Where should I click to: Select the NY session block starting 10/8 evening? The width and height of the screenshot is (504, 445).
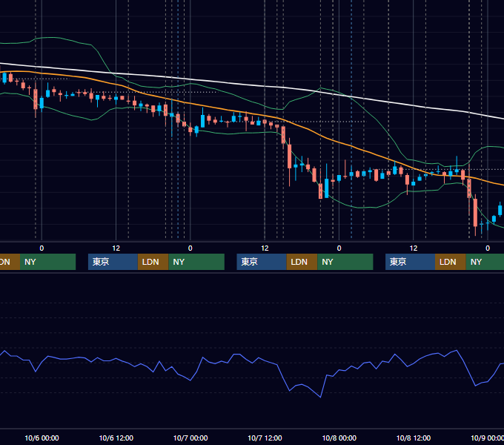485,262
